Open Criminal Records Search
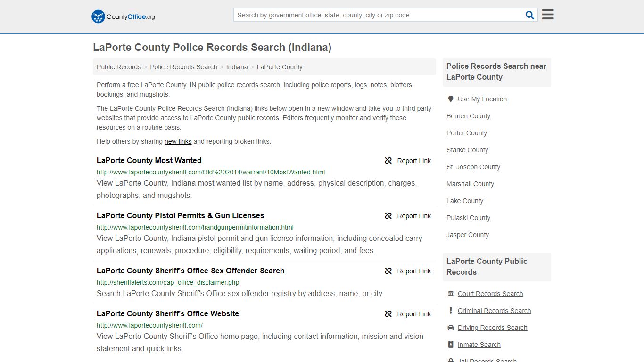 [x=494, y=311]
